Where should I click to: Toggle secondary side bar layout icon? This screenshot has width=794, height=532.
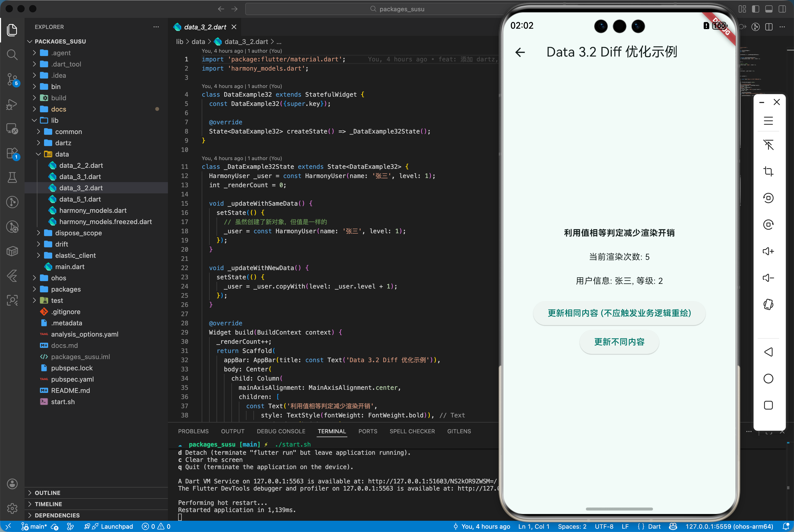click(x=782, y=9)
